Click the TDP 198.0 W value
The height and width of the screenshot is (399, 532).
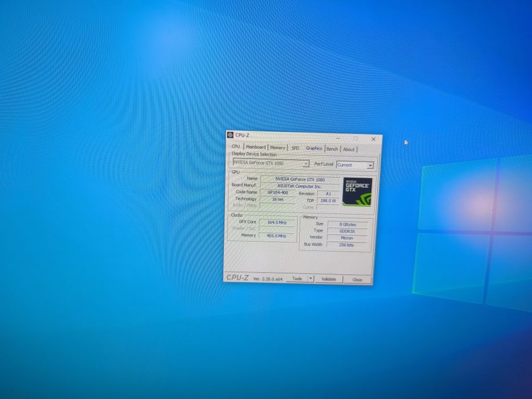[328, 201]
